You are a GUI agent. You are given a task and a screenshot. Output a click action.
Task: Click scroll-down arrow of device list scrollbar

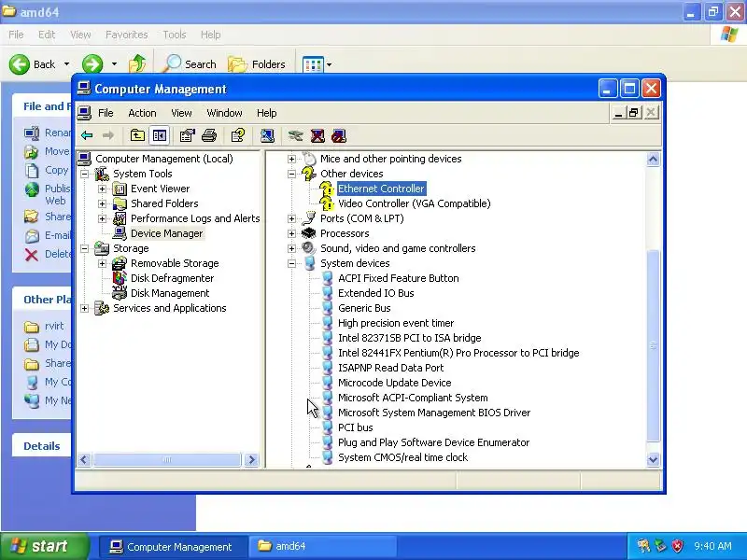(x=653, y=459)
